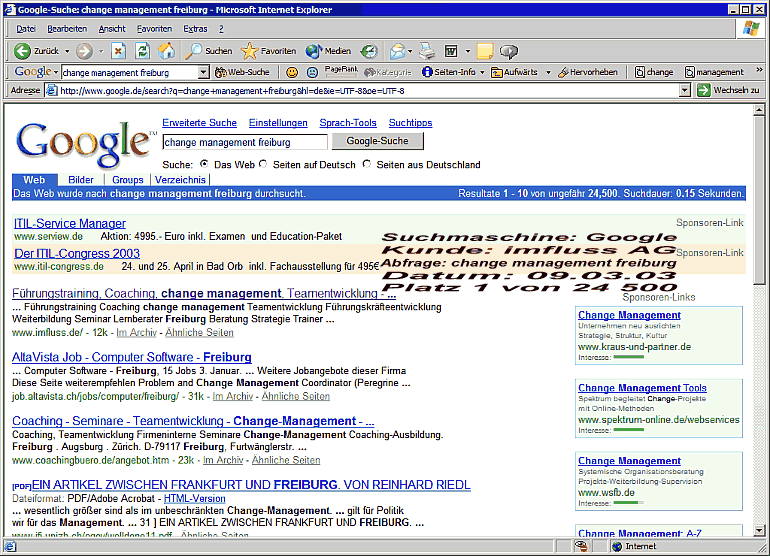Viewport: 770px width, 556px height.
Task: Find the word 'change' toolbar button
Action: point(654,72)
